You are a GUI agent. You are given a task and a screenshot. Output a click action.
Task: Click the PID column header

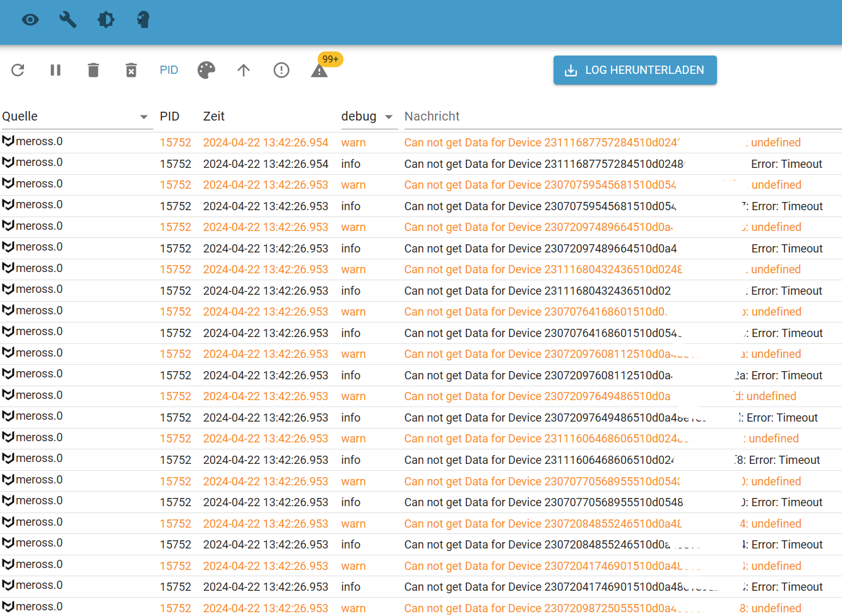point(170,116)
